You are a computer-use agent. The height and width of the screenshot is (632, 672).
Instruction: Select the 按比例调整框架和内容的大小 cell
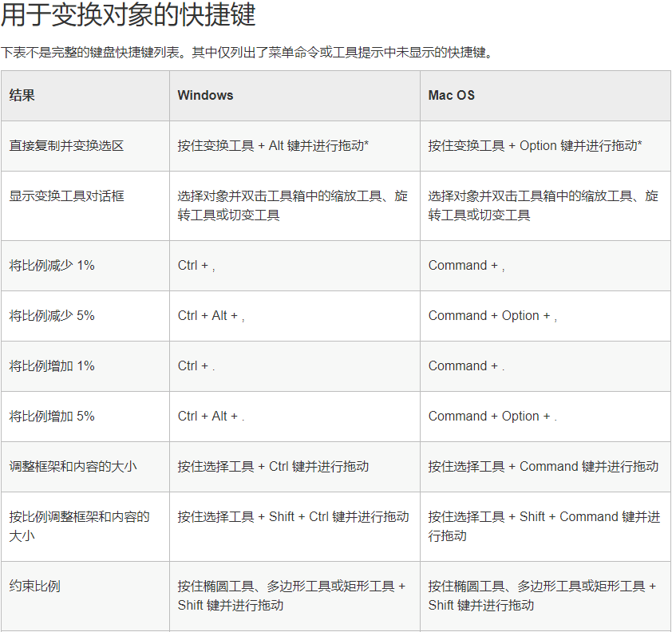click(85, 527)
